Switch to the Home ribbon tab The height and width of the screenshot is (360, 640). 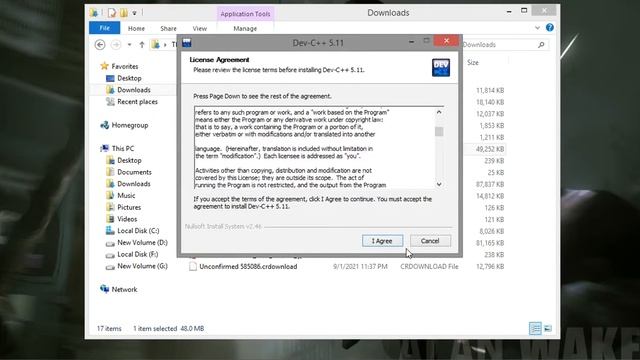(136, 29)
